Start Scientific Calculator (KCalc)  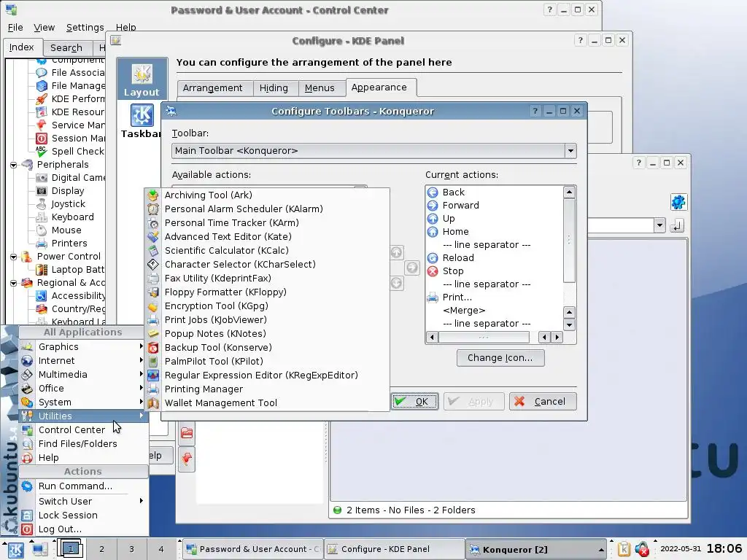267,250
